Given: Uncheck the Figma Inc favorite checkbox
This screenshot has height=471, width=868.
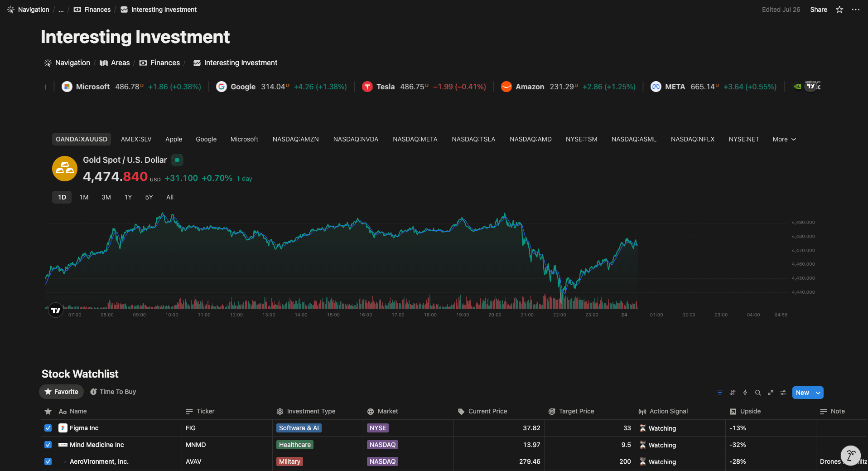Looking at the screenshot, I should pos(48,428).
